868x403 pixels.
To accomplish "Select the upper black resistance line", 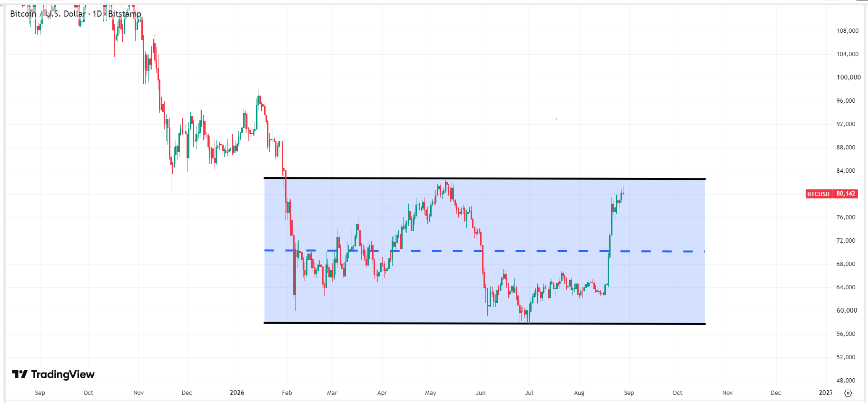I will point(484,178).
